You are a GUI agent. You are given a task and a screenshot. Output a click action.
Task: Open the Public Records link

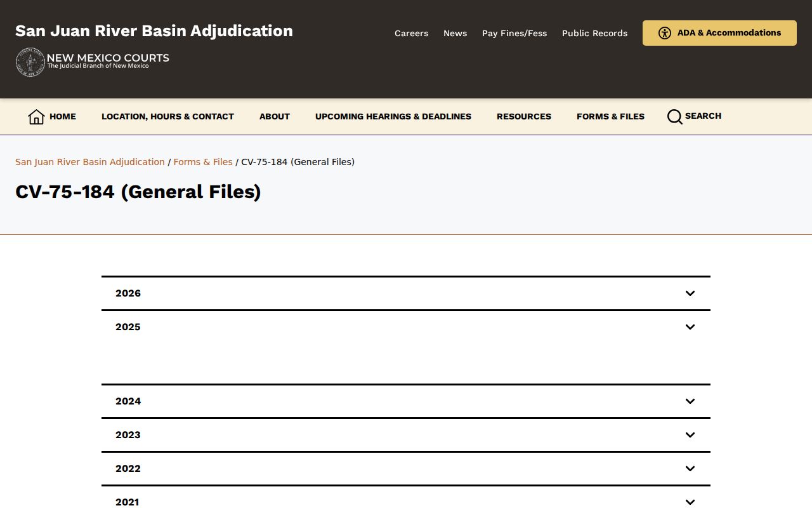pos(594,34)
